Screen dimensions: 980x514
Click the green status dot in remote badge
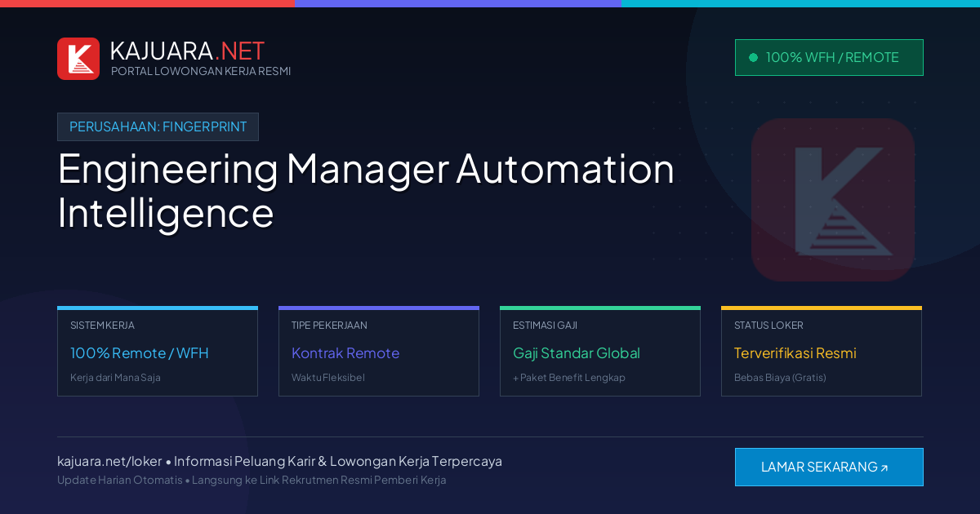point(753,57)
